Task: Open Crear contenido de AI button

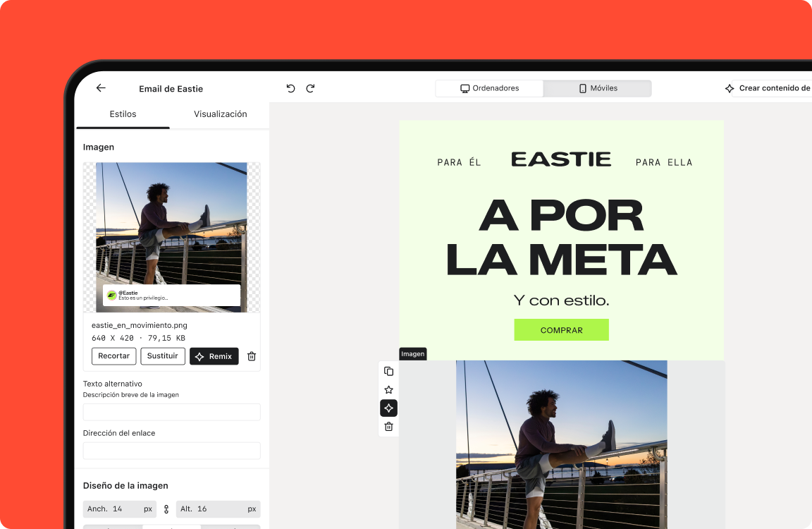Action: pos(768,88)
